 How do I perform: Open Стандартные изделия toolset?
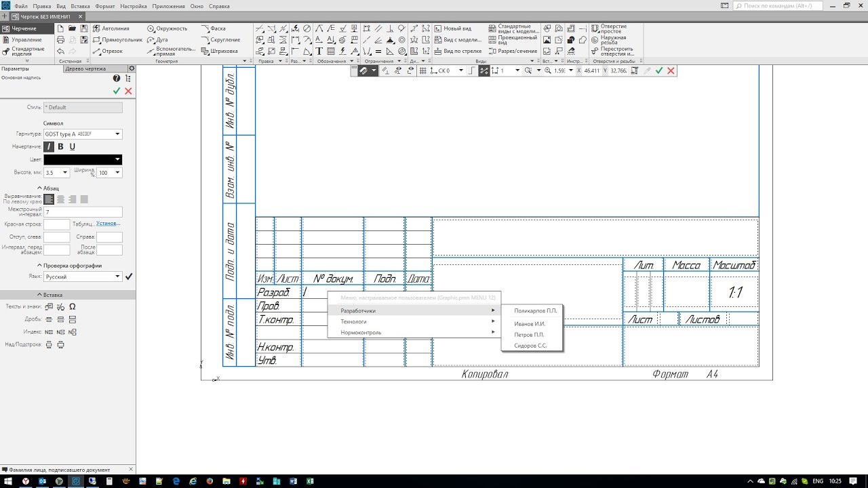(x=26, y=51)
